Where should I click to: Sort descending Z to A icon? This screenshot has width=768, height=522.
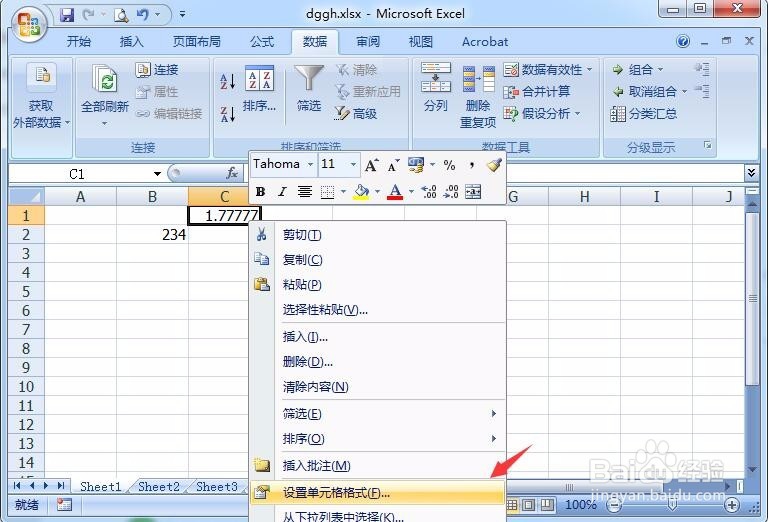click(228, 114)
